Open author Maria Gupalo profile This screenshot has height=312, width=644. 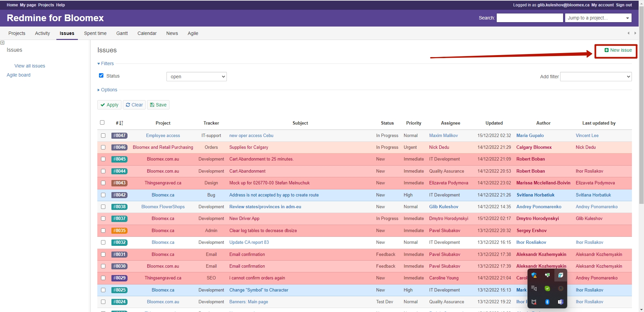coord(530,136)
